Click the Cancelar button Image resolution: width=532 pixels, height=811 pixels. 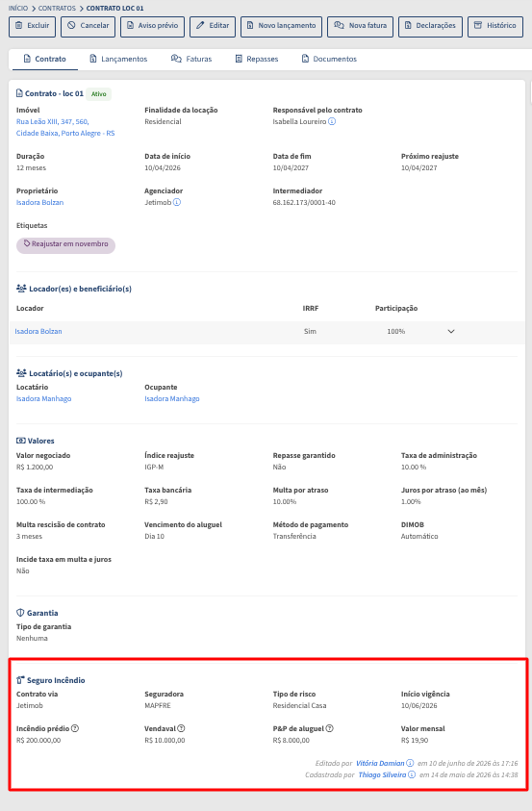pyautogui.click(x=88, y=26)
